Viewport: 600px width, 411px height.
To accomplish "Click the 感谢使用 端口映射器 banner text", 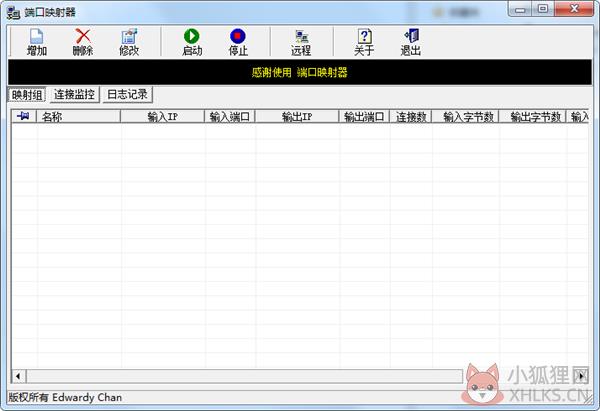I will click(300, 72).
